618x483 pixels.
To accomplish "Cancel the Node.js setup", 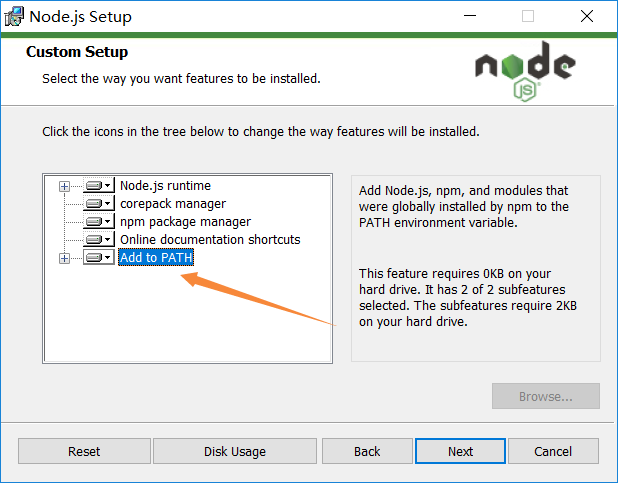I will pos(553,451).
